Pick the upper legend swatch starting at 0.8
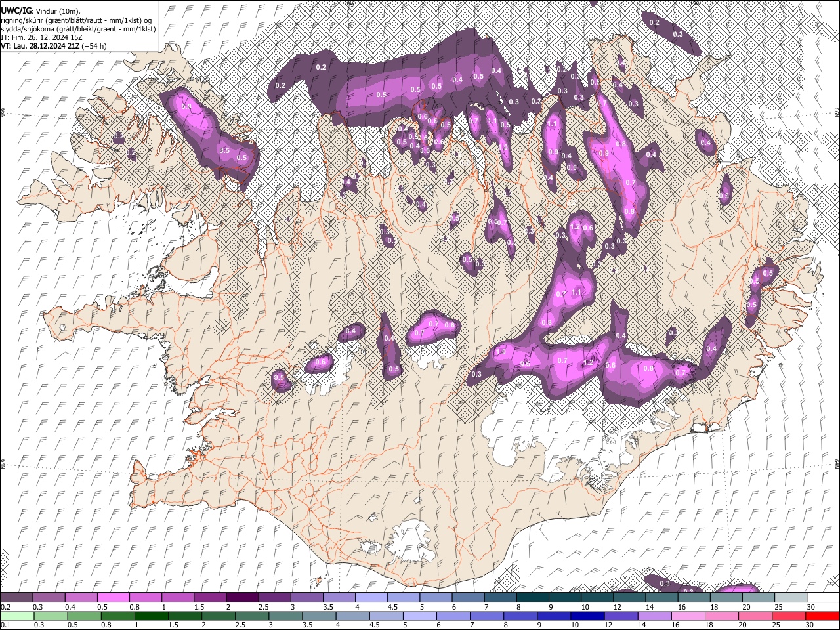 pyautogui.click(x=145, y=597)
